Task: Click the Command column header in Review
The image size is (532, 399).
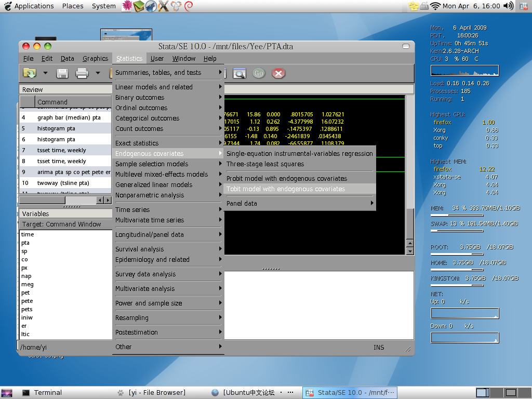Action: pyautogui.click(x=73, y=102)
